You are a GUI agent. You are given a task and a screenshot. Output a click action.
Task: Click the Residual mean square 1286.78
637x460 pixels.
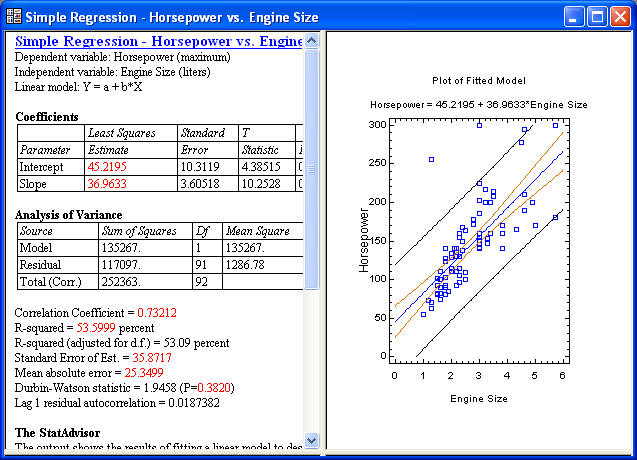(x=245, y=265)
